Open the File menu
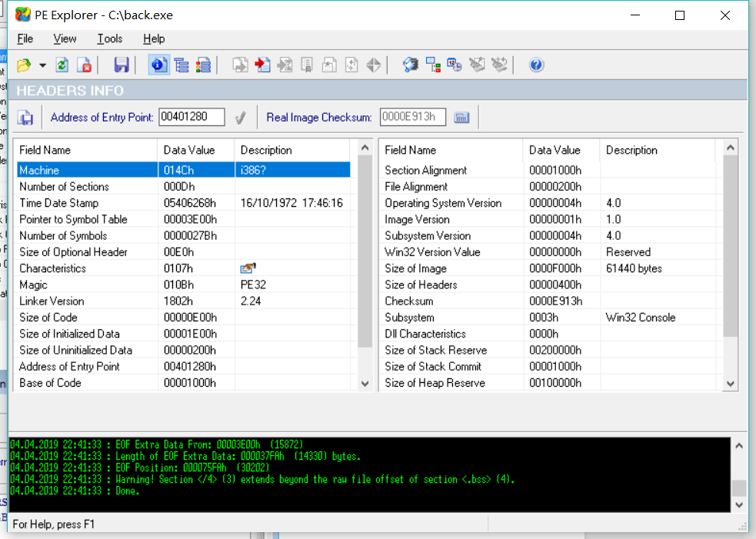The image size is (756, 539). click(x=25, y=38)
